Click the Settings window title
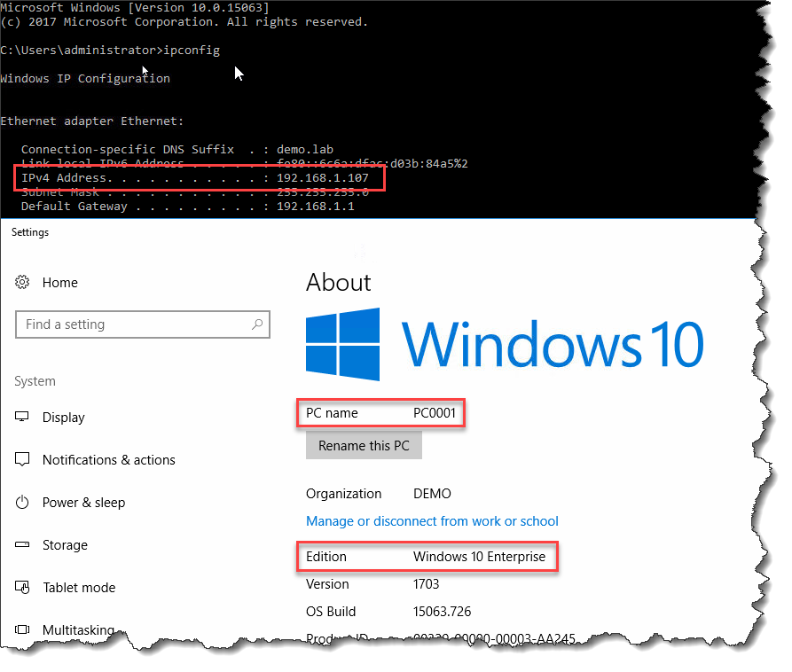 pyautogui.click(x=30, y=232)
